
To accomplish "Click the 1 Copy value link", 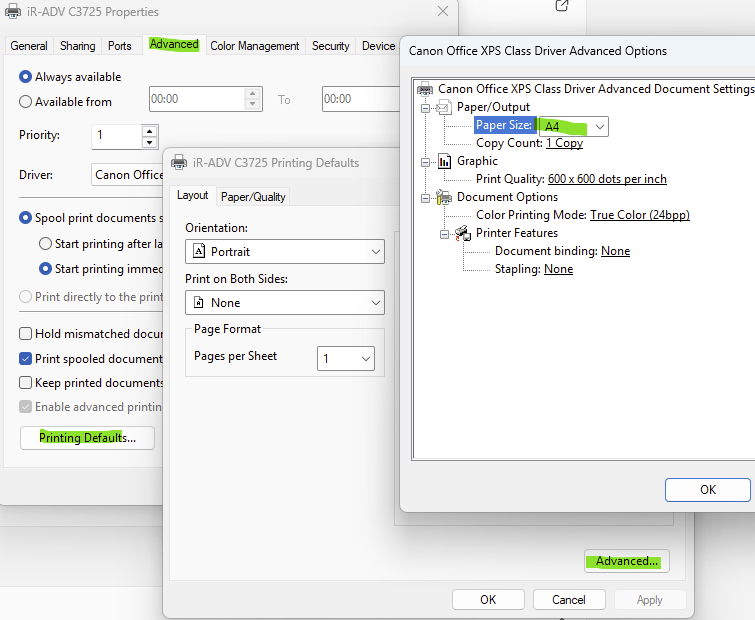I will (x=564, y=143).
